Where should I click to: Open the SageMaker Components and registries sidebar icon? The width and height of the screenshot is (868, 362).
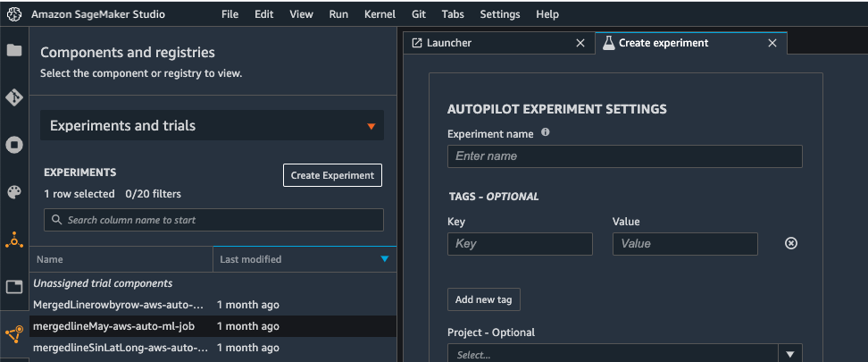click(13, 334)
